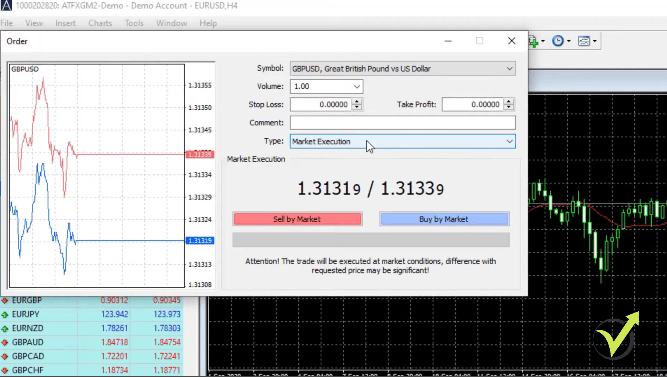This screenshot has height=377, width=667.
Task: Close the Order dialog
Action: [511, 41]
